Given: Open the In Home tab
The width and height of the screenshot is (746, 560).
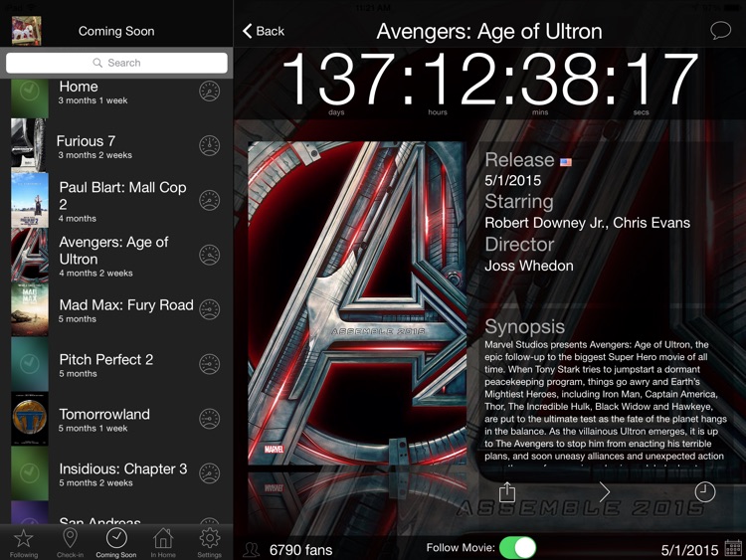Looking at the screenshot, I should pyautogui.click(x=163, y=543).
